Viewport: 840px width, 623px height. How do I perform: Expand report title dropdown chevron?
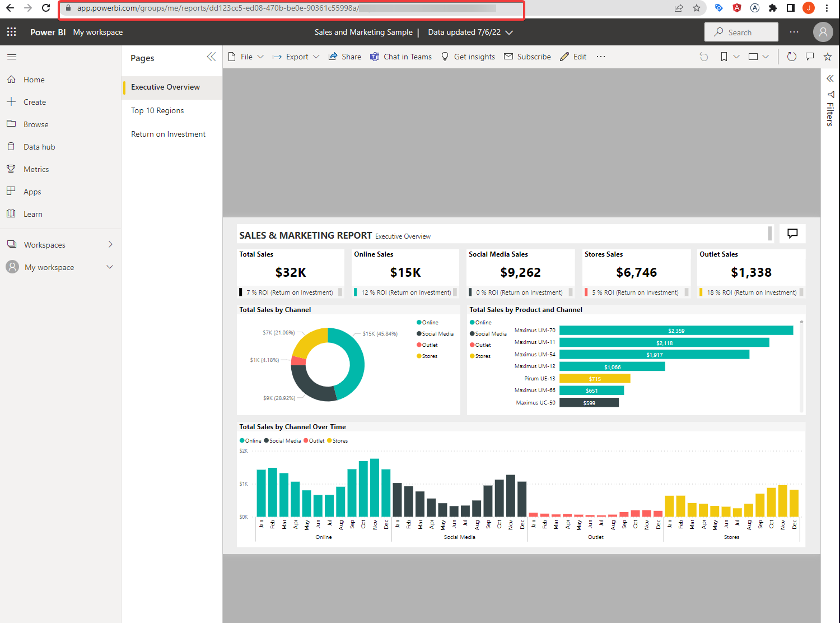point(509,32)
